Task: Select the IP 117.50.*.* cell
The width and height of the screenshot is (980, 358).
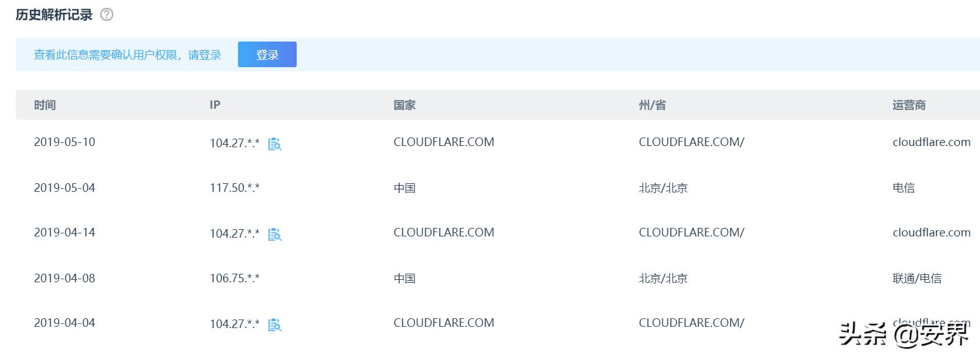Action: click(x=234, y=188)
